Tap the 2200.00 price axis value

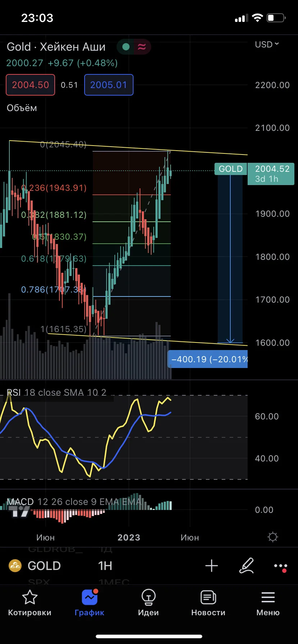click(272, 85)
